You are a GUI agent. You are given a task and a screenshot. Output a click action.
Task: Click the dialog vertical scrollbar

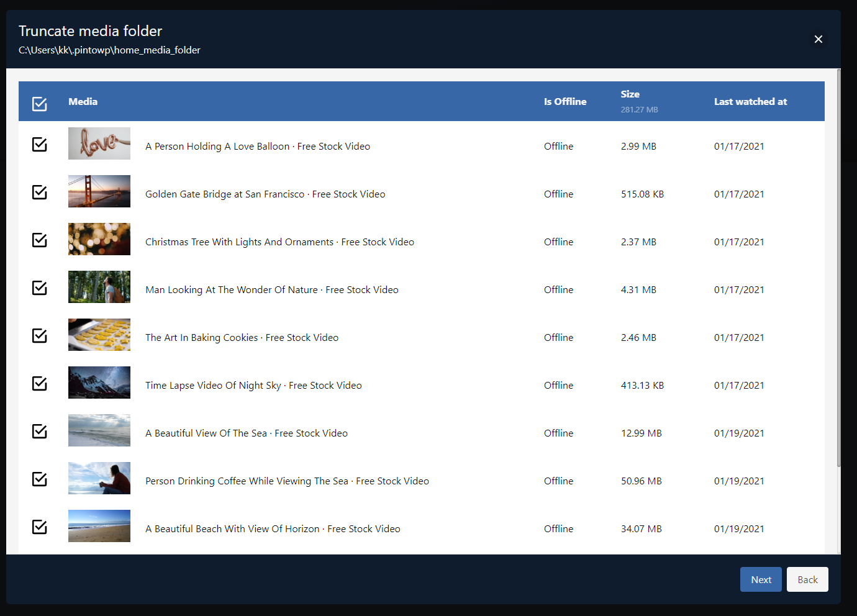tap(839, 268)
